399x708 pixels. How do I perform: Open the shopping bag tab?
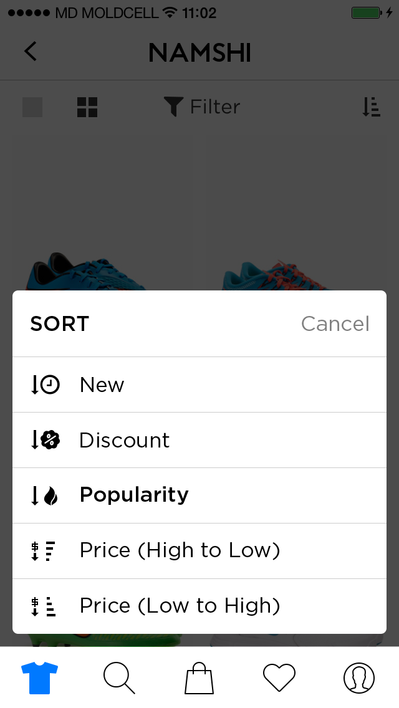pos(199,678)
